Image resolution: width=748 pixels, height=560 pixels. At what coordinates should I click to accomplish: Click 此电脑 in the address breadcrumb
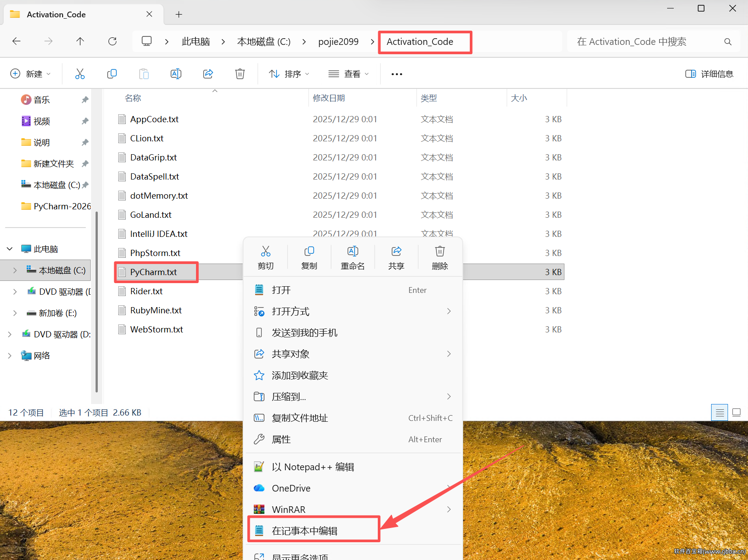196,42
